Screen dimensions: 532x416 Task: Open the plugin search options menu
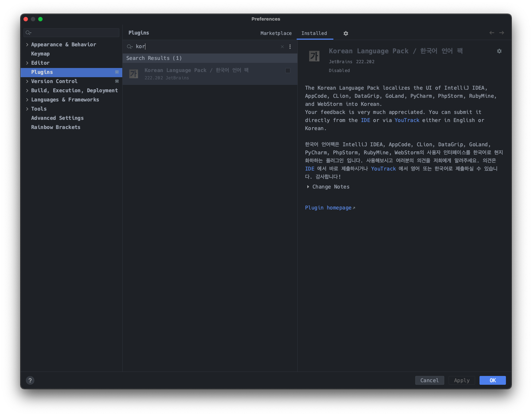290,47
